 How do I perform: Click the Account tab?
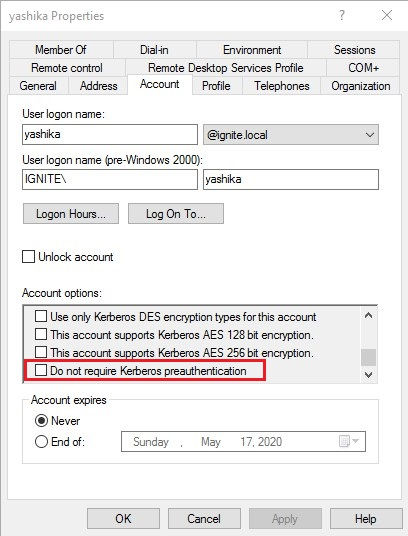160,84
